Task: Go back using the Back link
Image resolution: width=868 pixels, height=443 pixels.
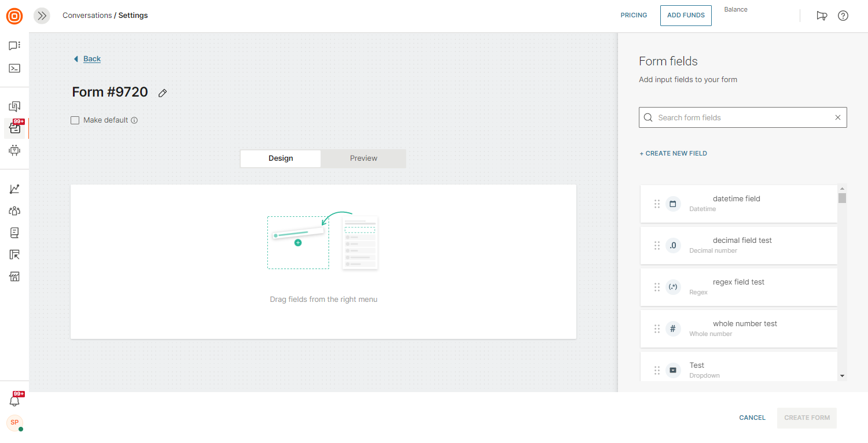Action: pos(91,59)
